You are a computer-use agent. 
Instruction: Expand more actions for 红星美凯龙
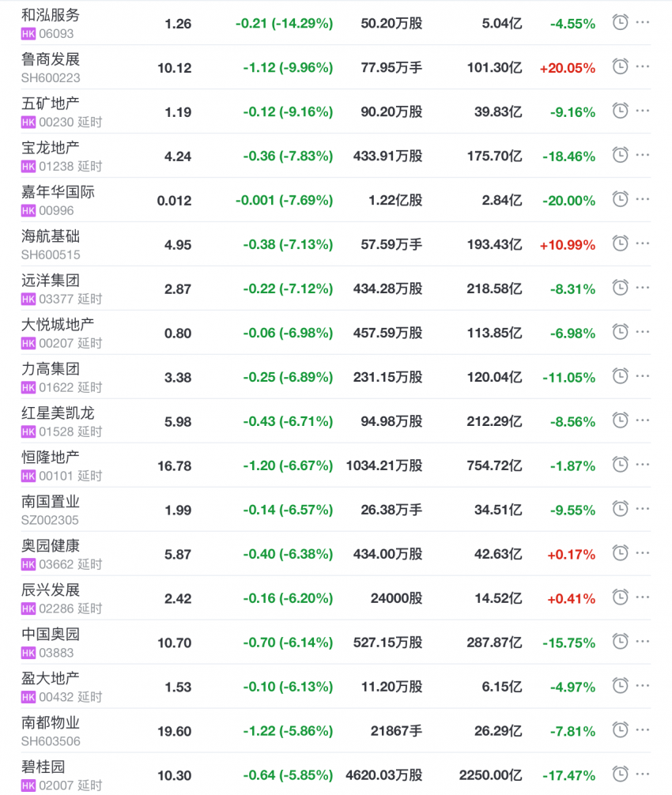643,421
